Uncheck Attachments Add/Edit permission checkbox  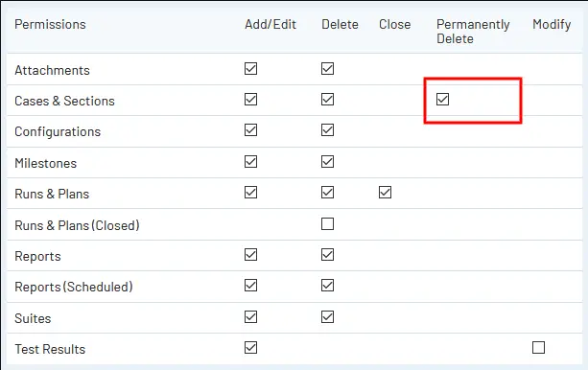point(250,69)
